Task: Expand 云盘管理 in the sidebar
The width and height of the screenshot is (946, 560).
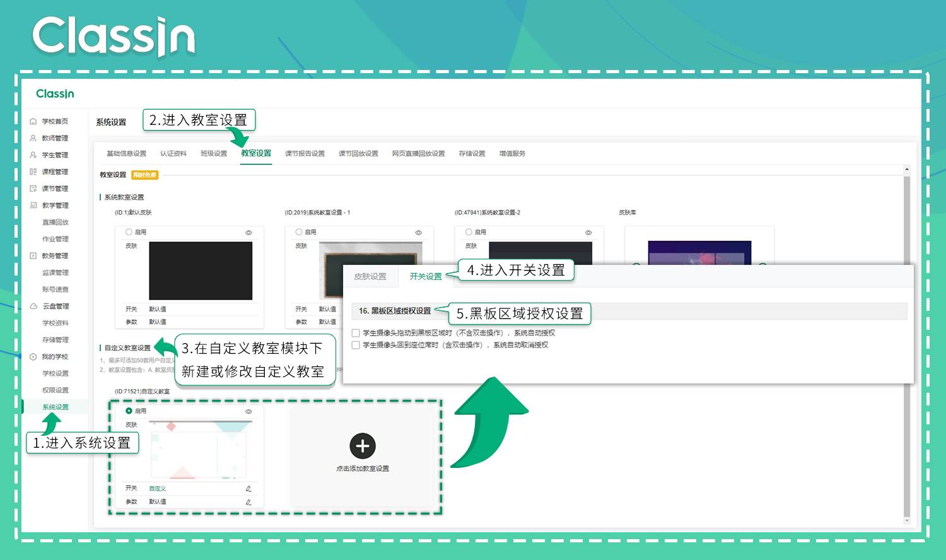Action: 55,306
